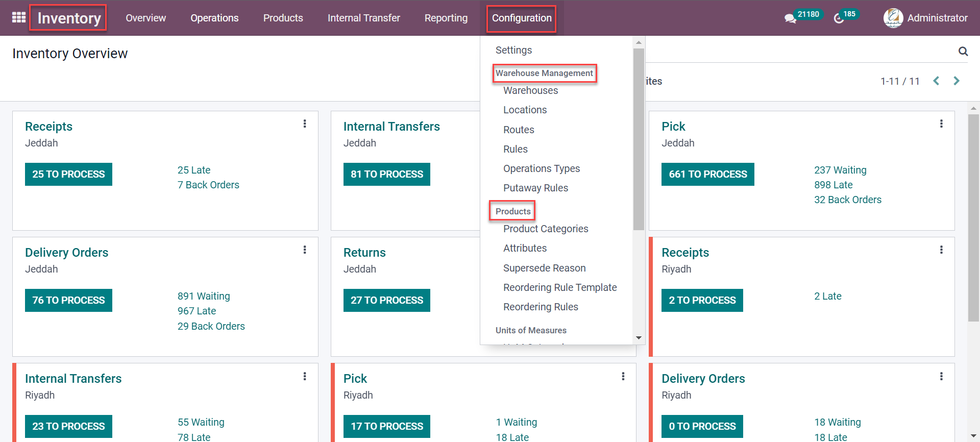Select Attributes menu entry
This screenshot has width=980, height=442.
[525, 248]
